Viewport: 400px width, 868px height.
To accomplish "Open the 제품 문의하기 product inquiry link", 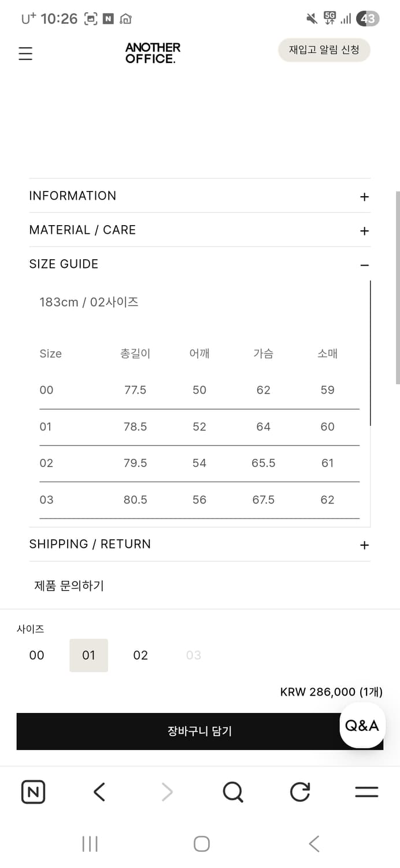I will pos(69,586).
